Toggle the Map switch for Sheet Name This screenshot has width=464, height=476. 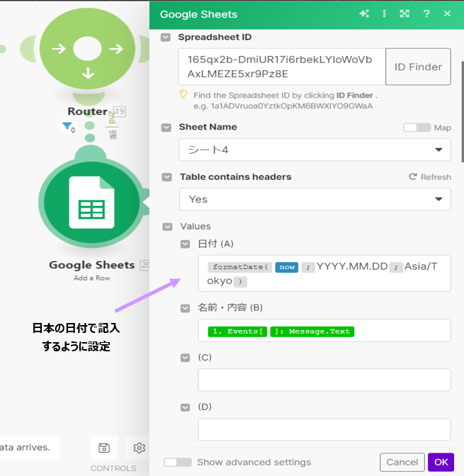point(417,127)
